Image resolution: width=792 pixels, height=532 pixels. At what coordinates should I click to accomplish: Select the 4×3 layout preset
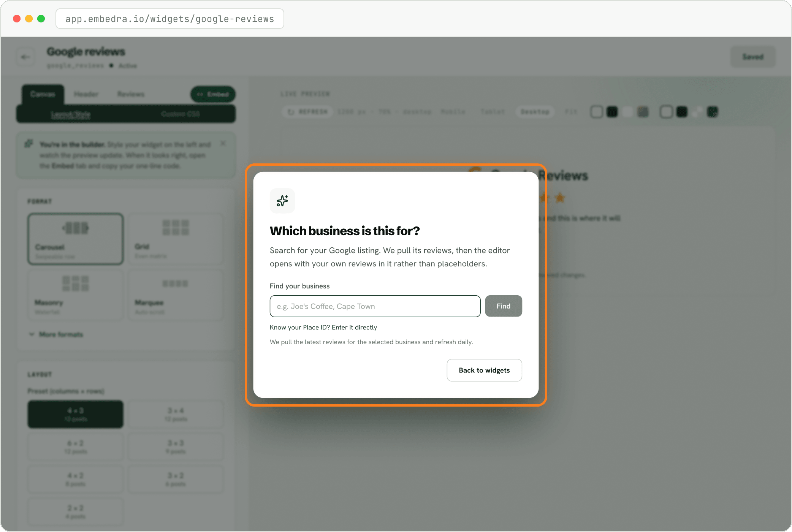[x=76, y=414]
